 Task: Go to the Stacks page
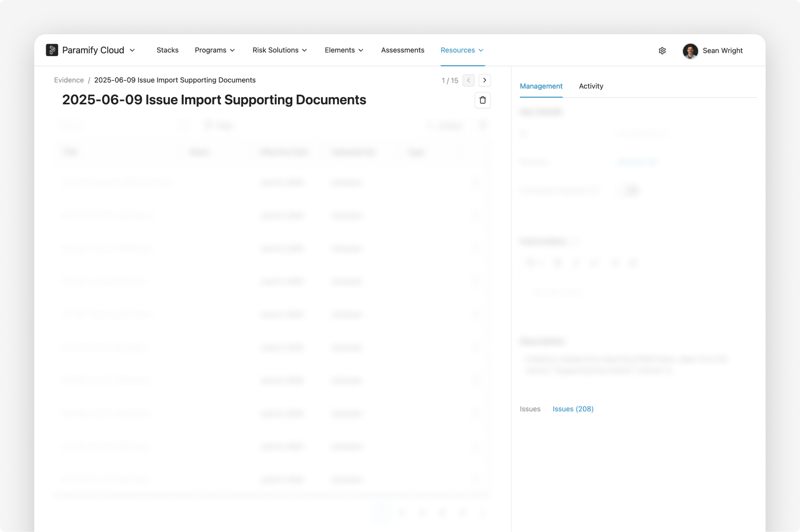168,50
